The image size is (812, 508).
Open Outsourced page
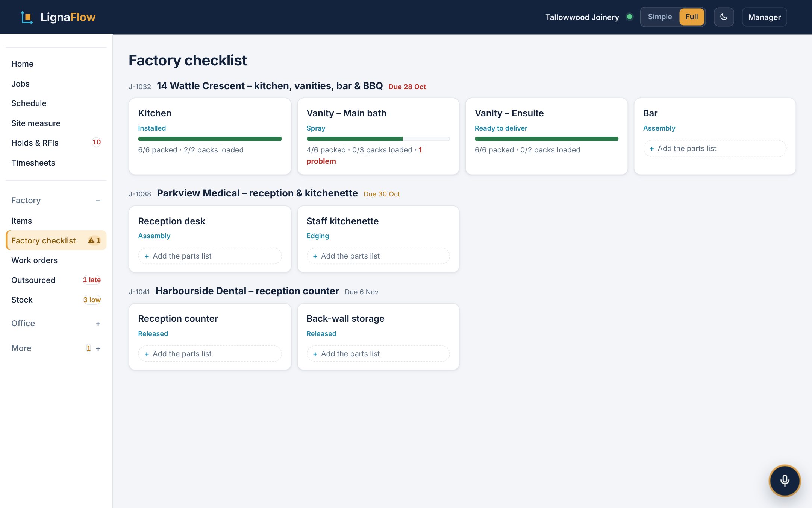[x=56, y=280]
